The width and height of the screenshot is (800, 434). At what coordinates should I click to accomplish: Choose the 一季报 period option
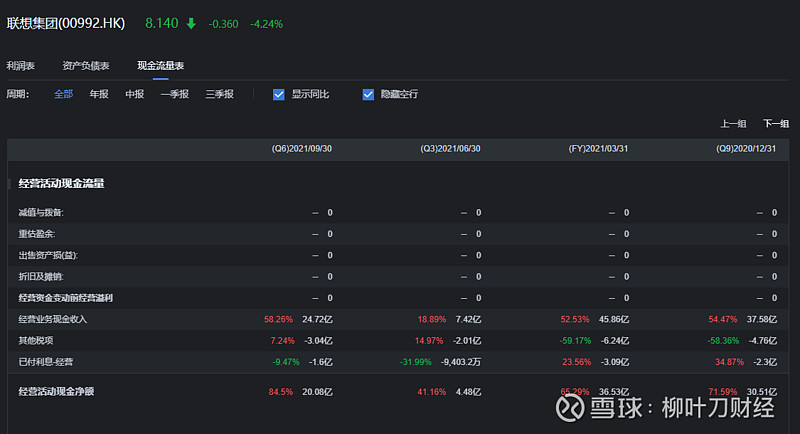coord(174,94)
